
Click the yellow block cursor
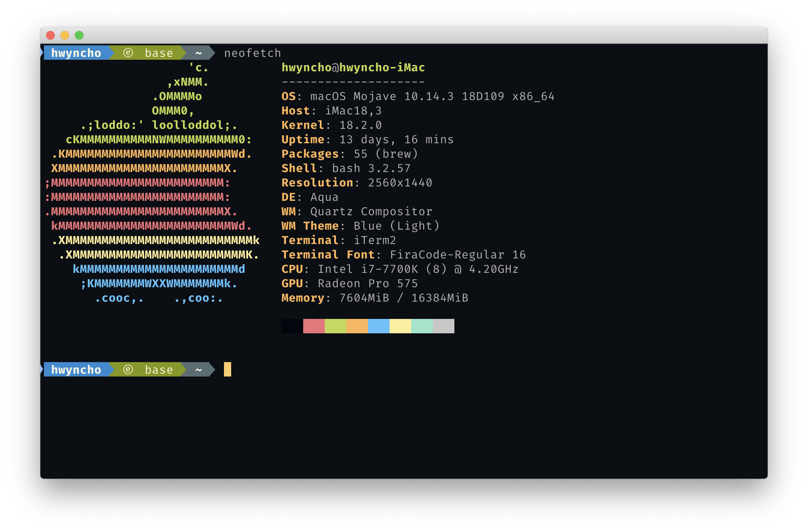(227, 370)
